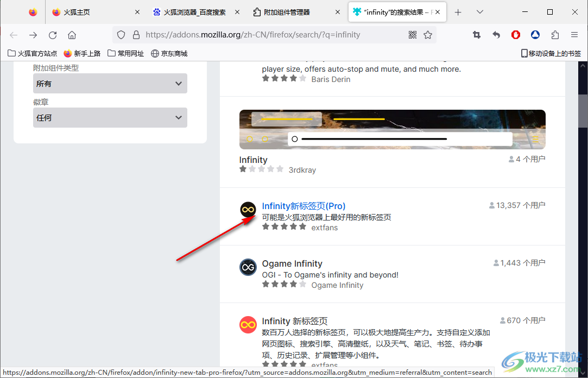
Task: Click the black Infinity Pro add-on icon
Action: [x=248, y=209]
